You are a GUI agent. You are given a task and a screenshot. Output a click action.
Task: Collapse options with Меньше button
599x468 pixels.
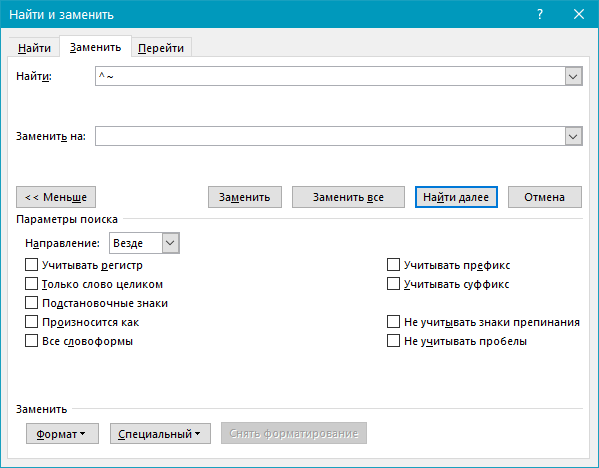point(56,197)
